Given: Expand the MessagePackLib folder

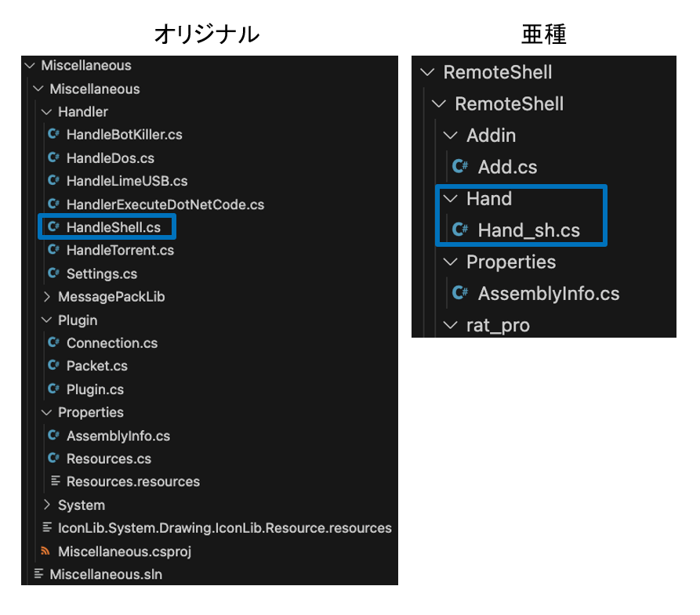Looking at the screenshot, I should pos(46,296).
